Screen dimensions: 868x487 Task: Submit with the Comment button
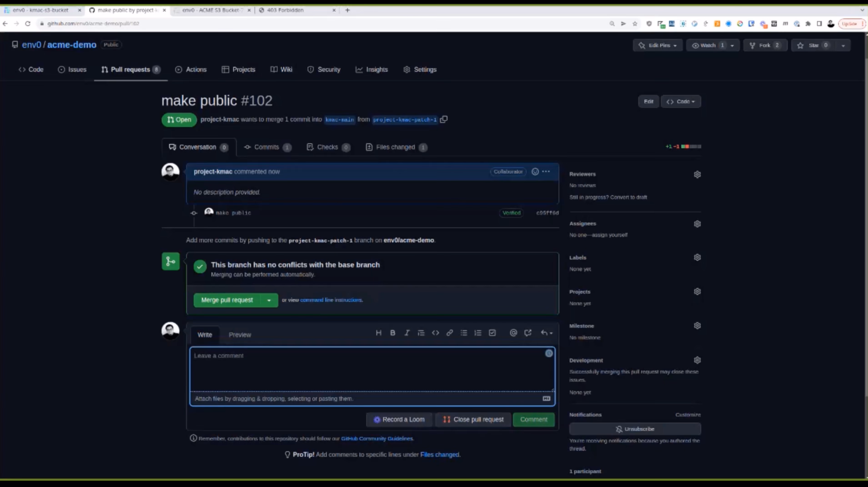click(534, 420)
